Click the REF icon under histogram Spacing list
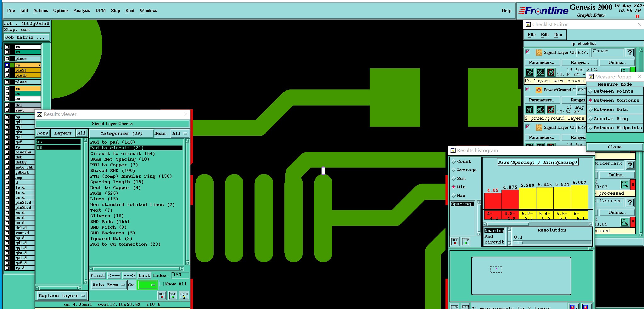The height and width of the screenshot is (309, 644). (466, 242)
